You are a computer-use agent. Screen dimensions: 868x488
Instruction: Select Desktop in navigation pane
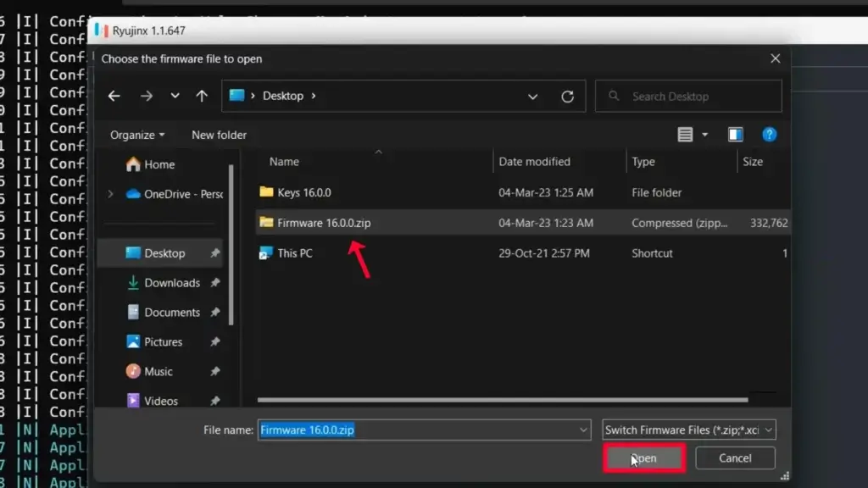tap(160, 252)
